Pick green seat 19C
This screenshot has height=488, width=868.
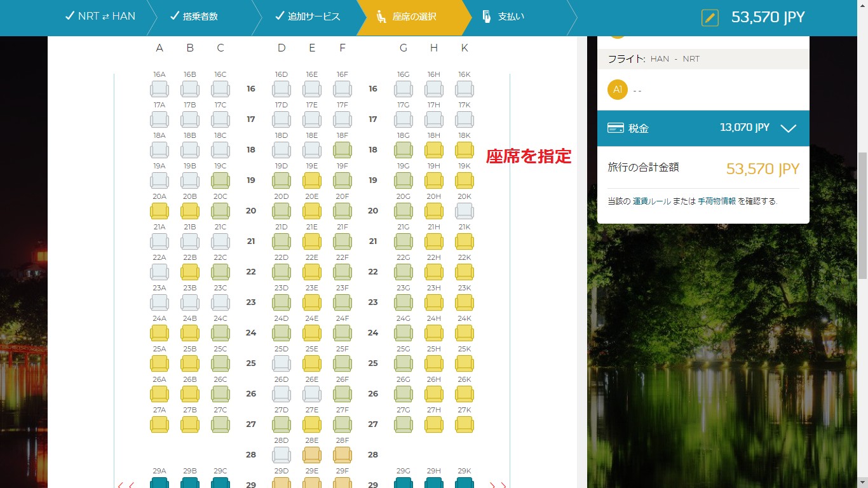pyautogui.click(x=220, y=180)
